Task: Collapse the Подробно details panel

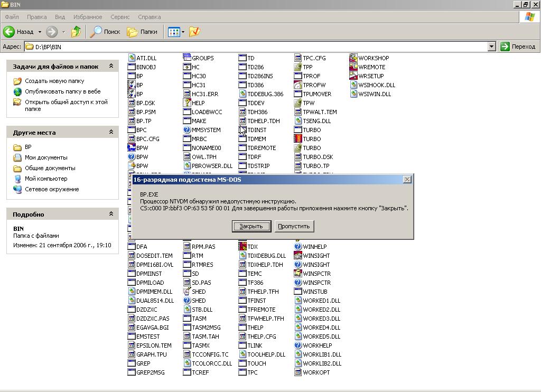Action: pyautogui.click(x=111, y=214)
